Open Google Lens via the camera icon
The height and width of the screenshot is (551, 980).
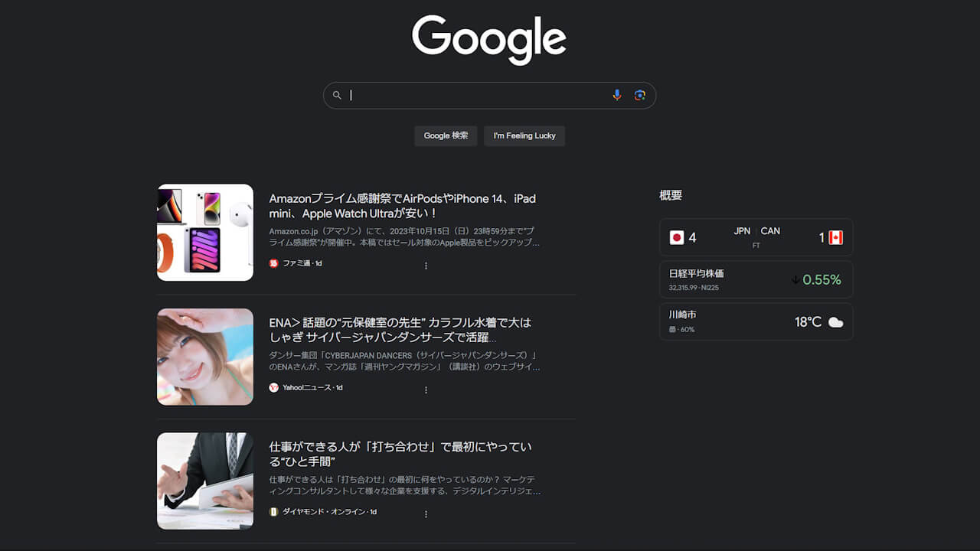(x=640, y=95)
